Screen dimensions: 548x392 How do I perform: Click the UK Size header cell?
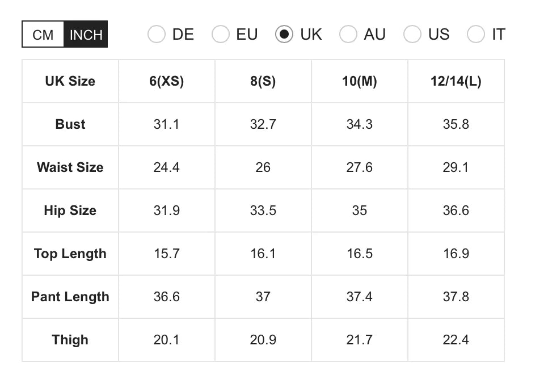70,81
